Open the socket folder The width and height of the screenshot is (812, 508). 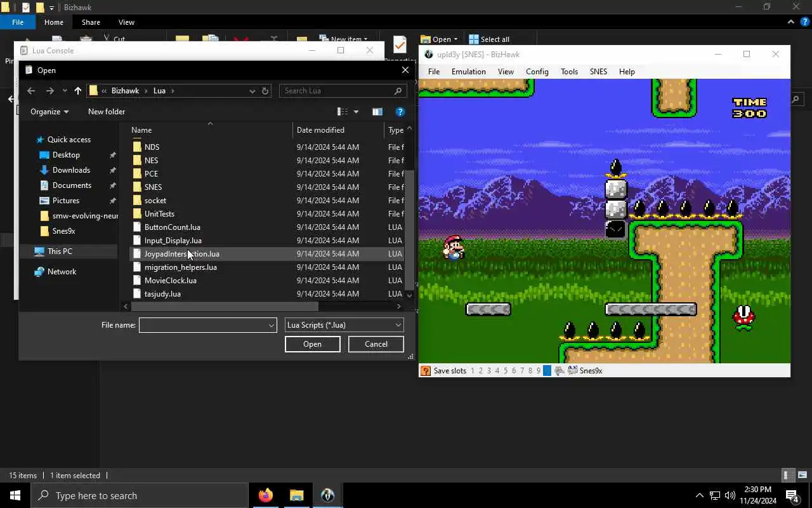155,201
